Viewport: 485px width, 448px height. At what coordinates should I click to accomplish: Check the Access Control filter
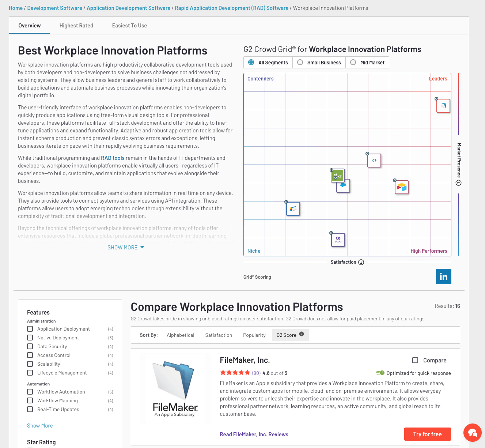[30, 355]
